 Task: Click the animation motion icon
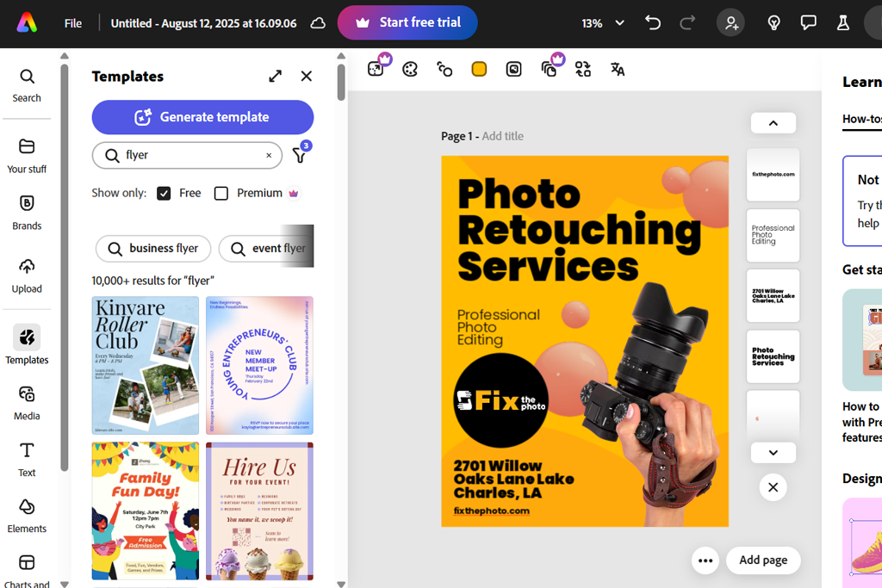[x=444, y=69]
